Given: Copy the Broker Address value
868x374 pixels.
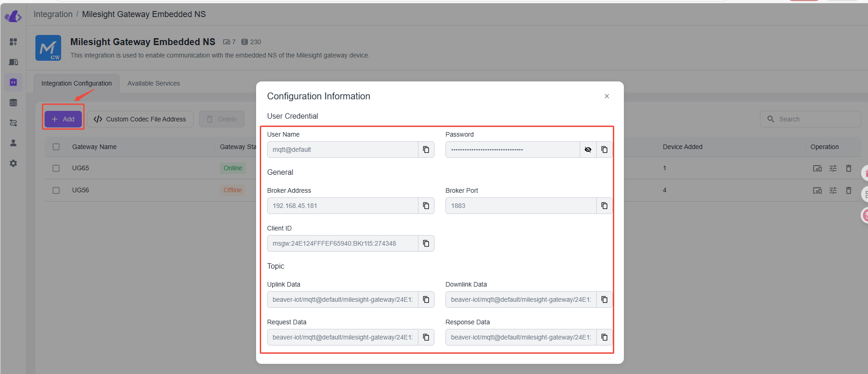Looking at the screenshot, I should click(426, 206).
